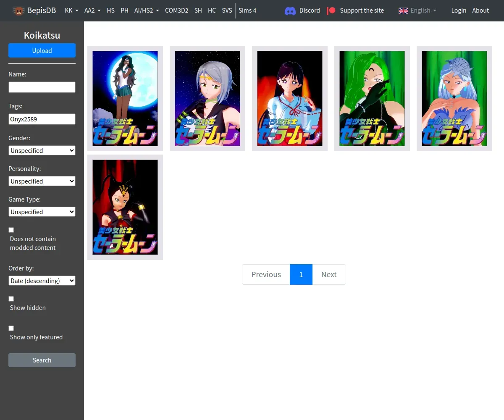Open the COM3D2 section

(x=176, y=10)
